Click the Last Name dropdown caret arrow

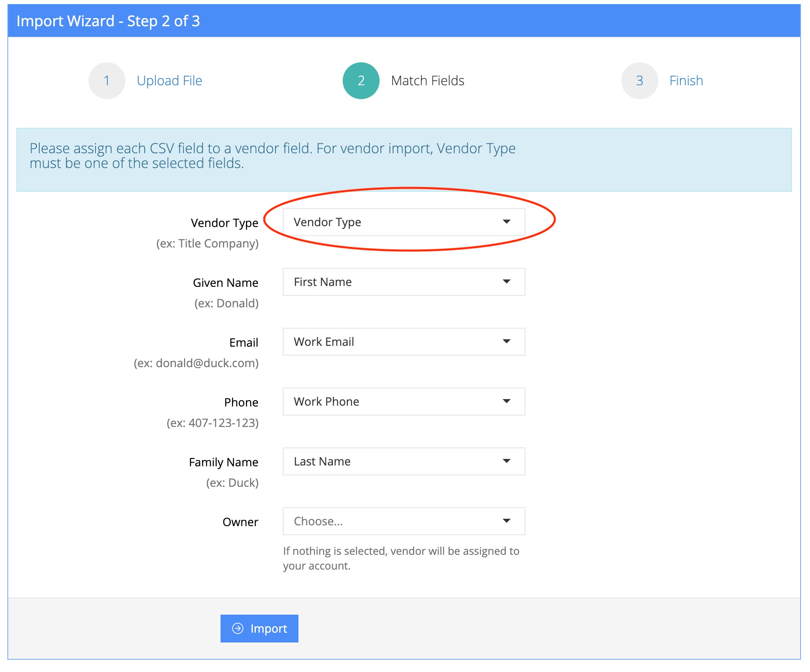[x=506, y=461]
